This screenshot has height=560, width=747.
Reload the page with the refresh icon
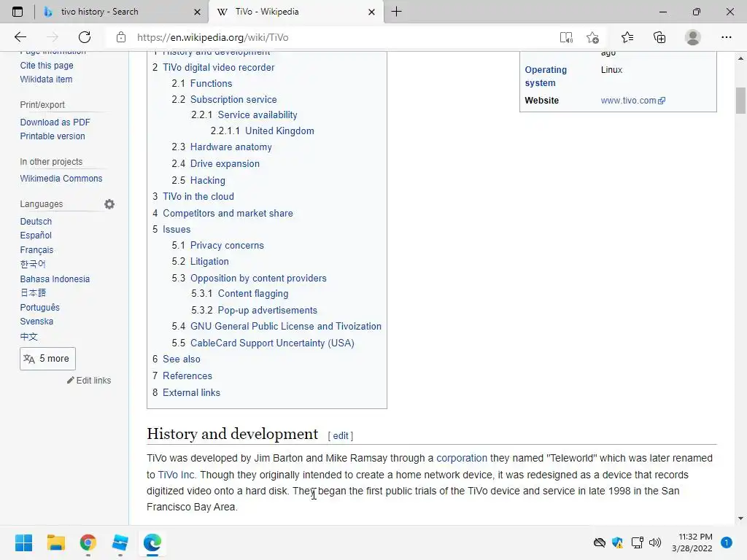click(x=85, y=37)
